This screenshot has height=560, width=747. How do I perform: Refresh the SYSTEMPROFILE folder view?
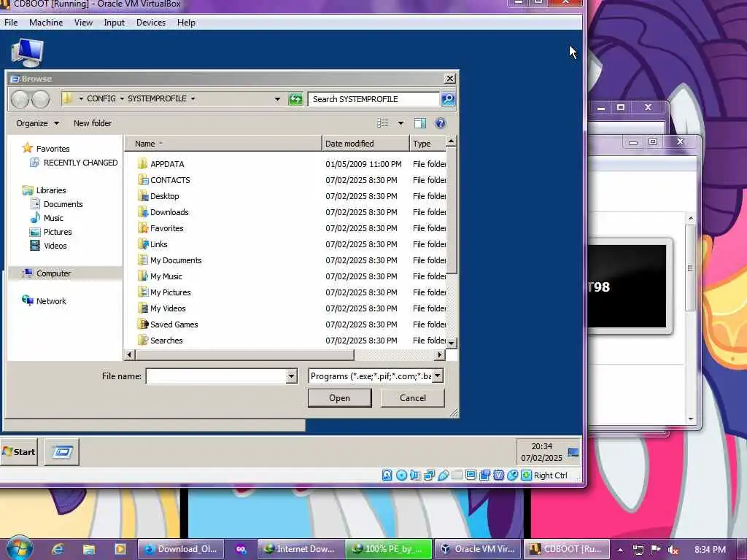(295, 99)
